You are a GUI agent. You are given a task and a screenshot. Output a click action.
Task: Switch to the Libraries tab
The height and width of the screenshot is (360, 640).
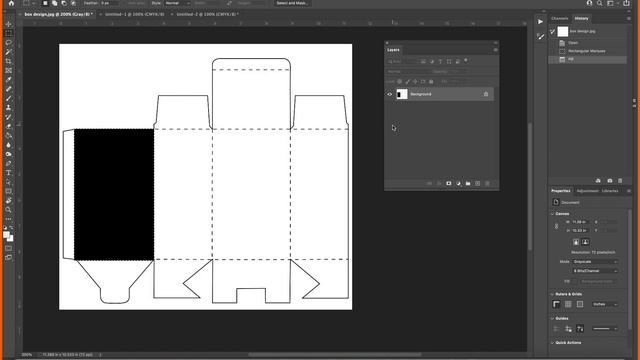point(610,191)
